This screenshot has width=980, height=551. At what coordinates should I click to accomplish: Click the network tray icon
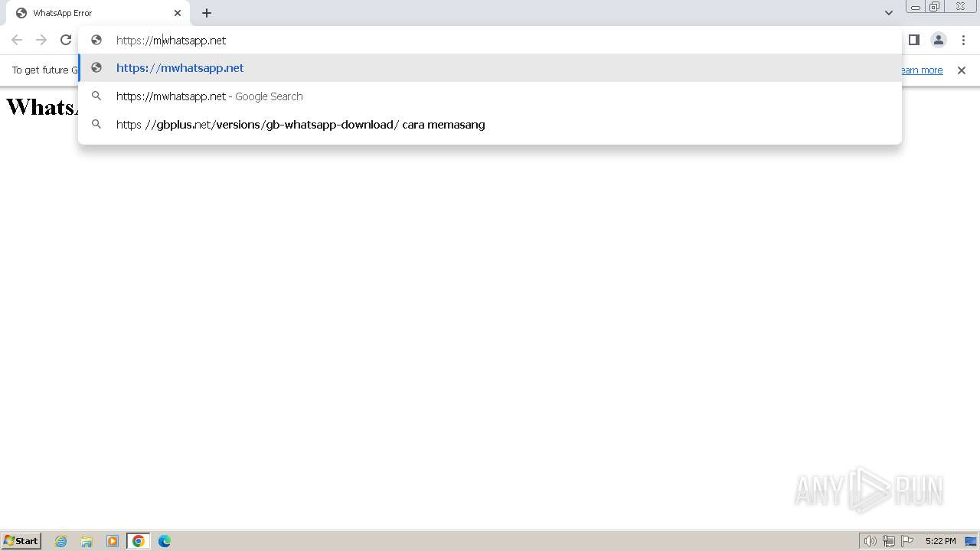pos(889,541)
